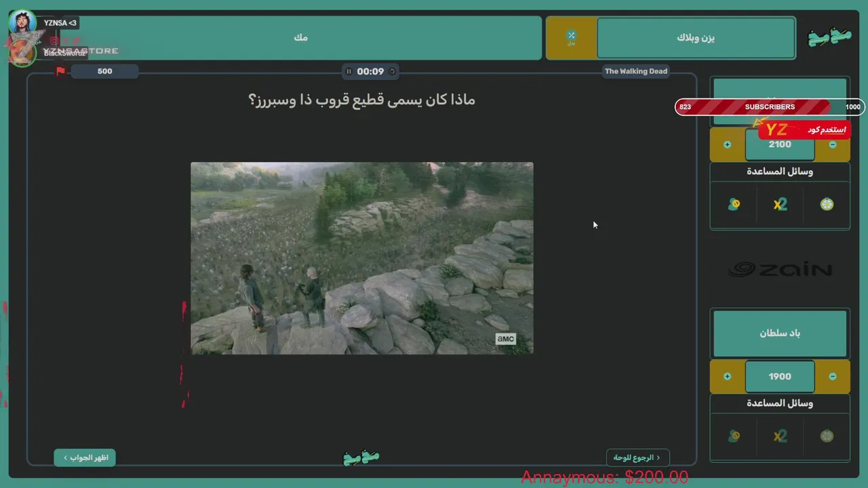Click the The Walking Dead category tag
The image size is (868, 488).
click(x=636, y=71)
